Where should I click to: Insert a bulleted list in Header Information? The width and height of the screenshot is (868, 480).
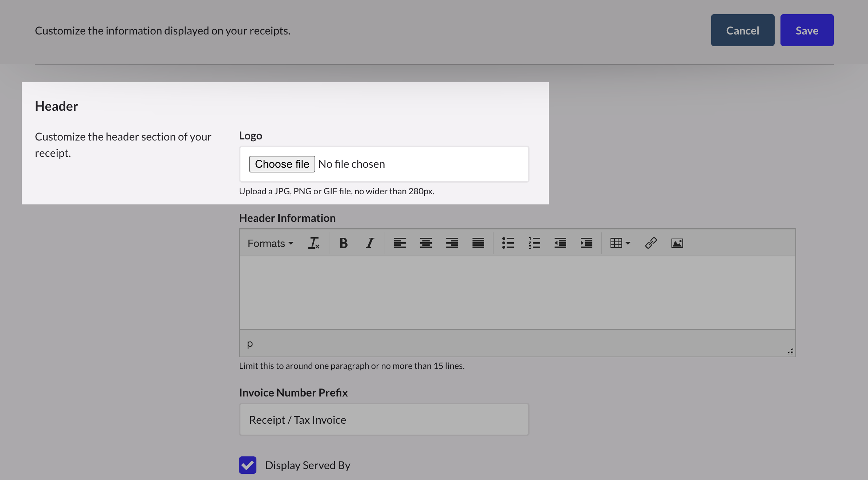point(508,243)
